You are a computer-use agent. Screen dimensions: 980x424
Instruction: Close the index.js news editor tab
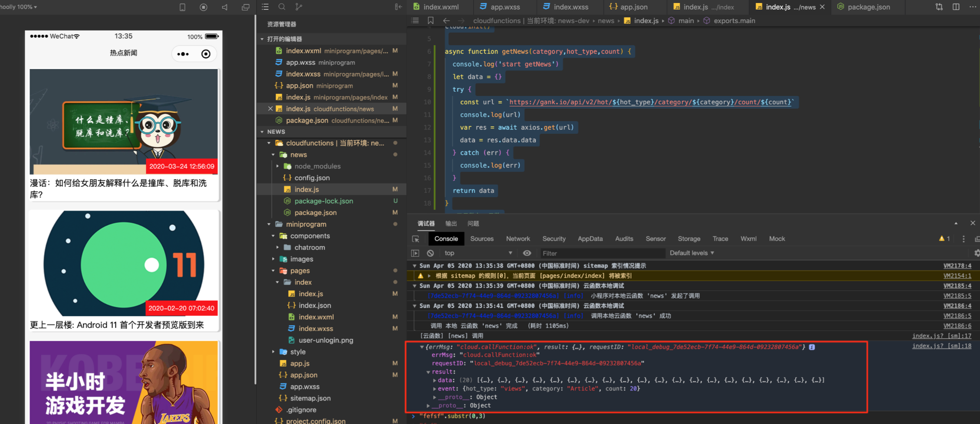[x=822, y=7]
